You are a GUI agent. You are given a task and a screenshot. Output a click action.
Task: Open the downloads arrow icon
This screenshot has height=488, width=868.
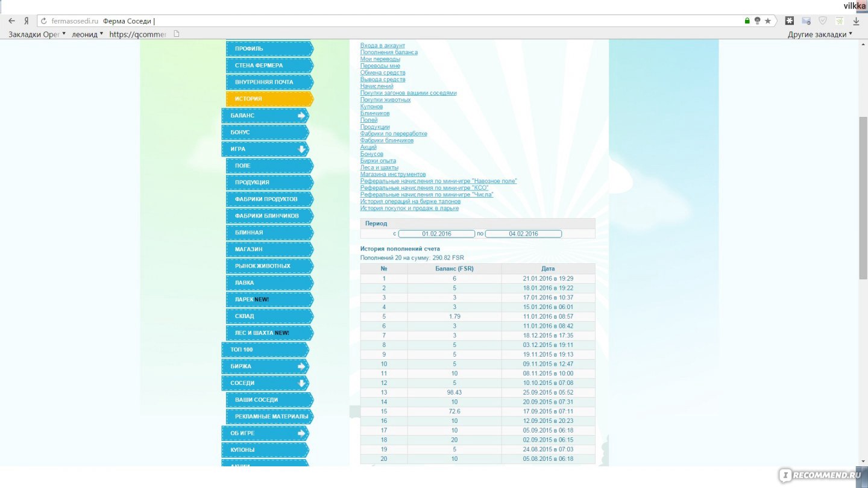click(x=856, y=20)
